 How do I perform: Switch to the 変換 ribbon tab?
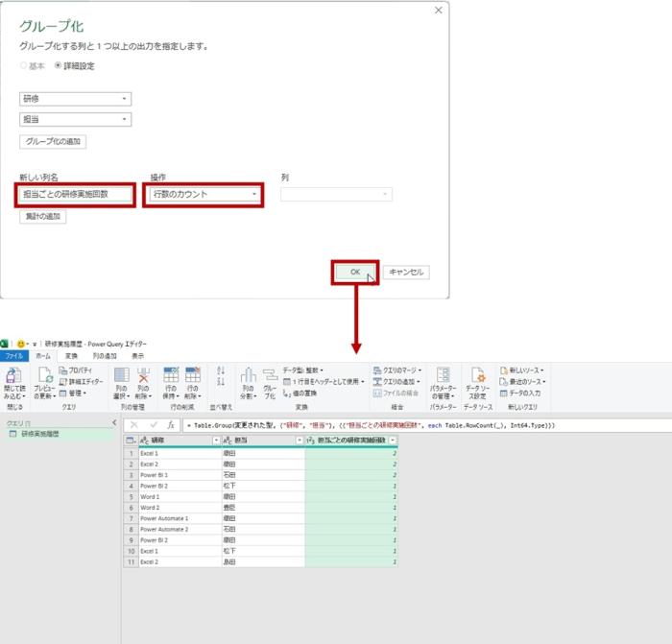[71, 355]
